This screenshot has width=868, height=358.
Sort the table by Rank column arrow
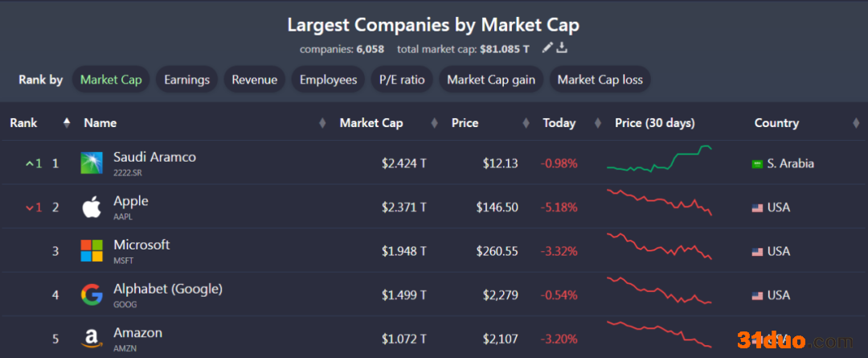click(x=67, y=123)
